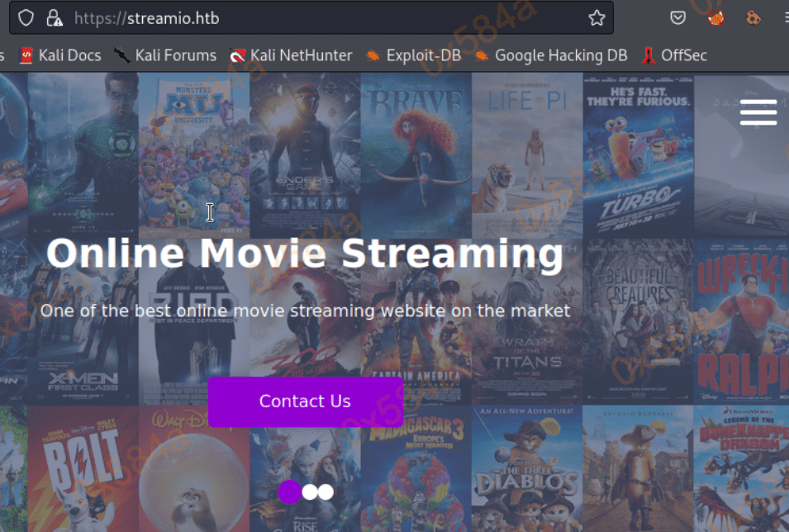Select the second carousel slide dot

point(310,492)
